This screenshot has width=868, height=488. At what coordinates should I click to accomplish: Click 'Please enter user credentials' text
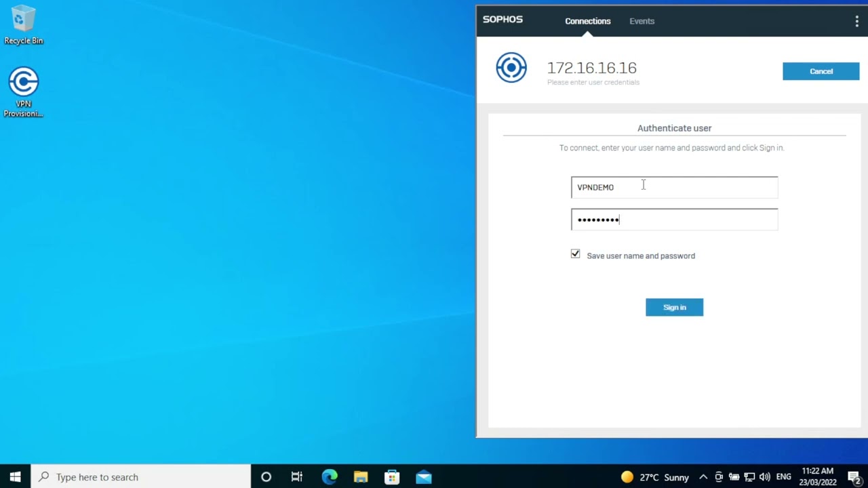(593, 83)
